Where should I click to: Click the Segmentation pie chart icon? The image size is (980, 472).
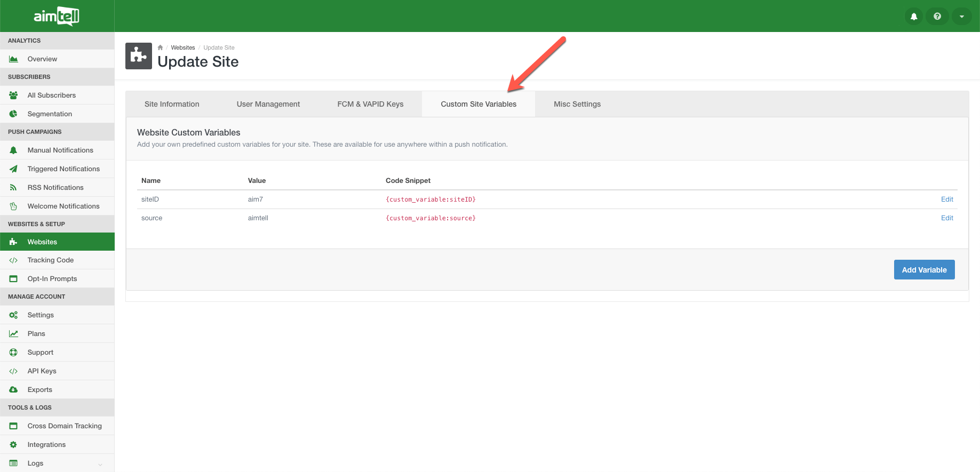click(13, 114)
